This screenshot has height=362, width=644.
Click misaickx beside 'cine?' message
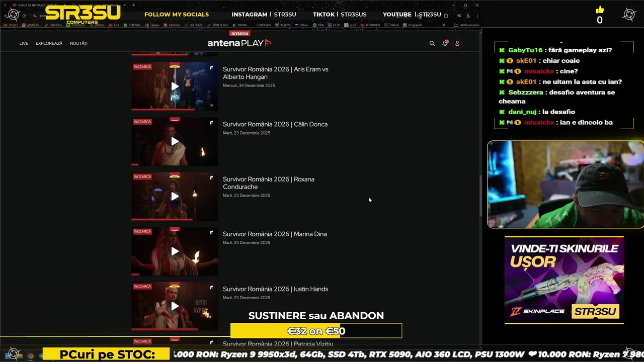point(539,71)
